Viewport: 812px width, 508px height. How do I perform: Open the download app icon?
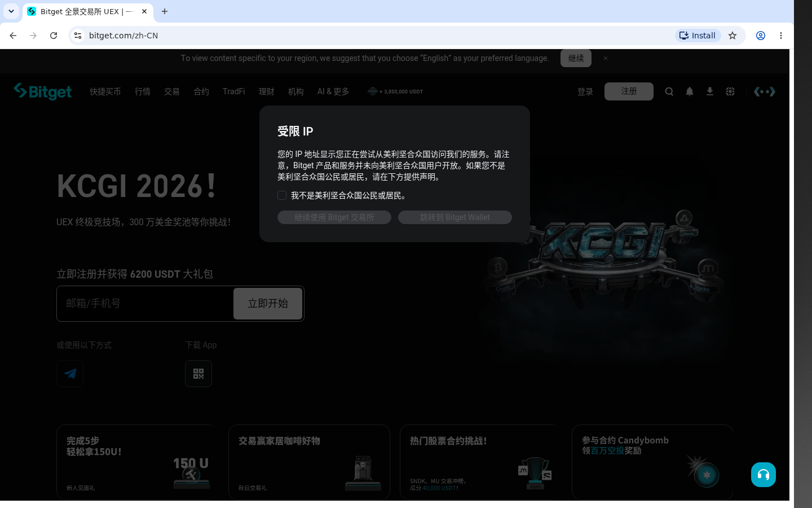click(x=710, y=91)
